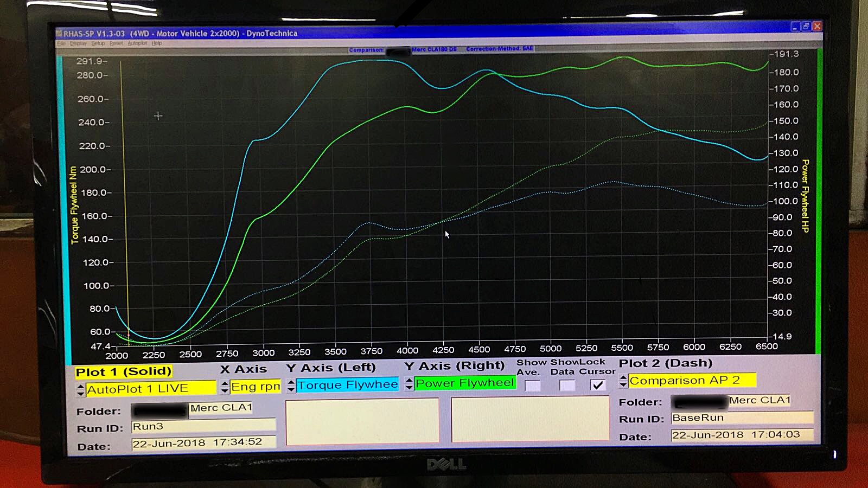Screen dimensions: 868x488
Task: Click the Plot 2 (Dash) label
Action: 666,363
